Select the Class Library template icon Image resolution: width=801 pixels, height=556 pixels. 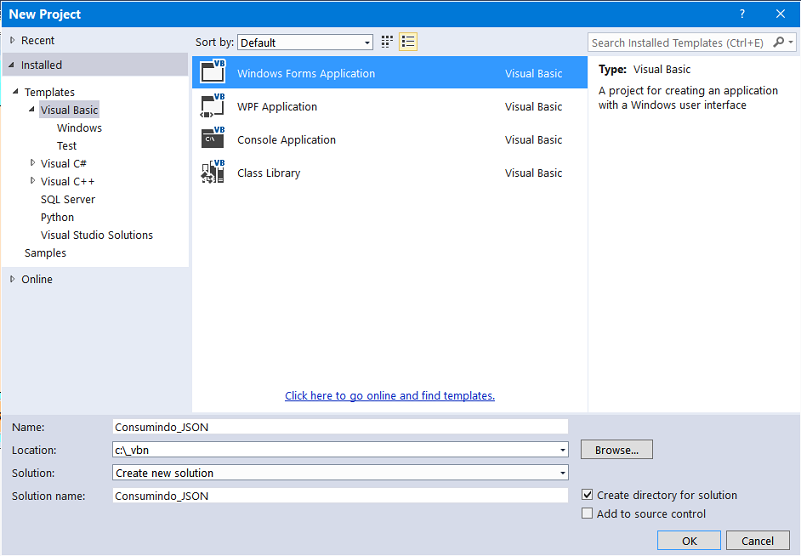[213, 172]
